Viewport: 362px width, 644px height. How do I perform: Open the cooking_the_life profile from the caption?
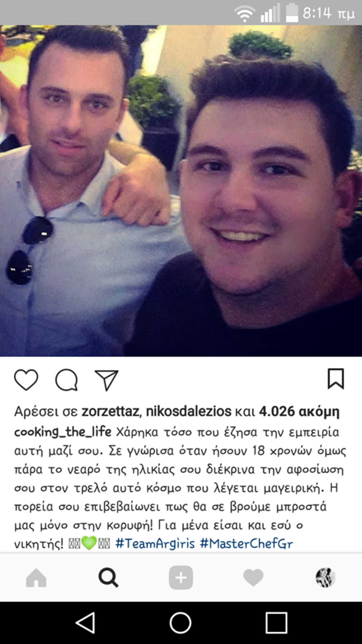(x=63, y=432)
